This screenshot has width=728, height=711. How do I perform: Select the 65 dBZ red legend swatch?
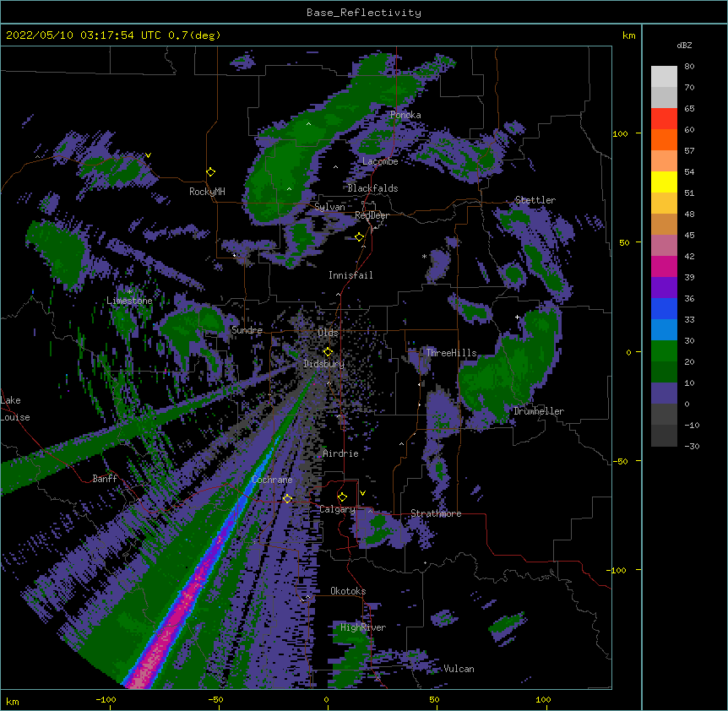(664, 119)
